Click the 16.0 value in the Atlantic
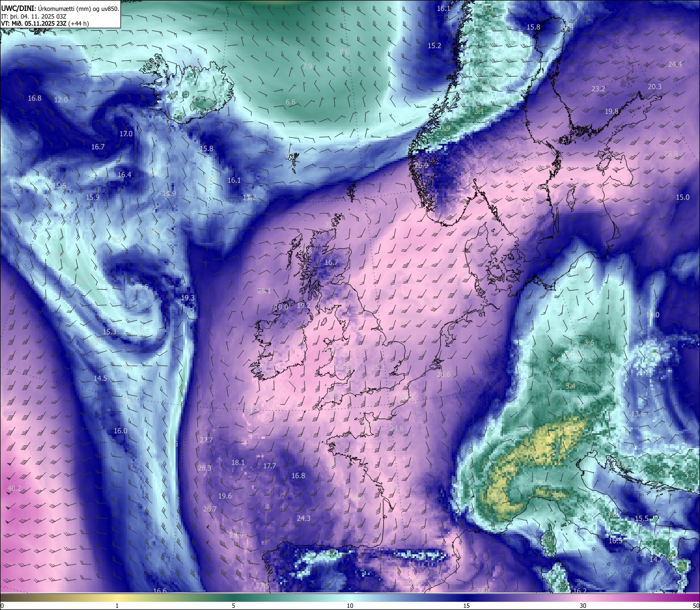Screen dimensions: 700x610 [x=120, y=431]
